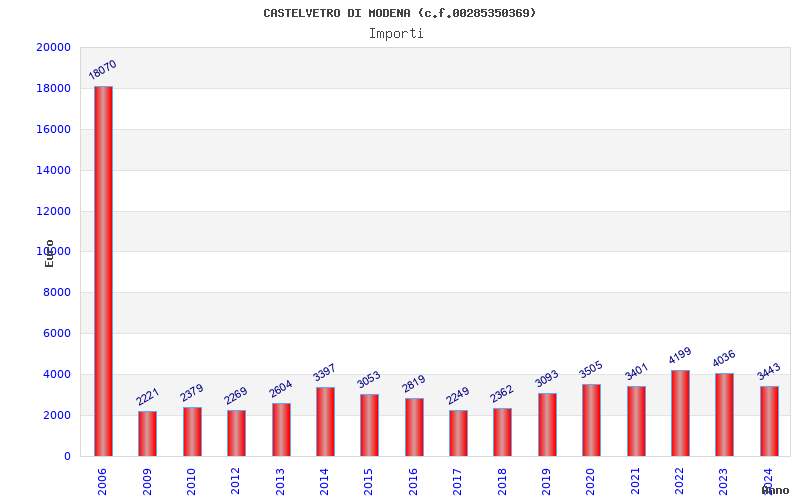Click the 2006 bar labeled 18070
This screenshot has height=500, width=800.
point(103,271)
